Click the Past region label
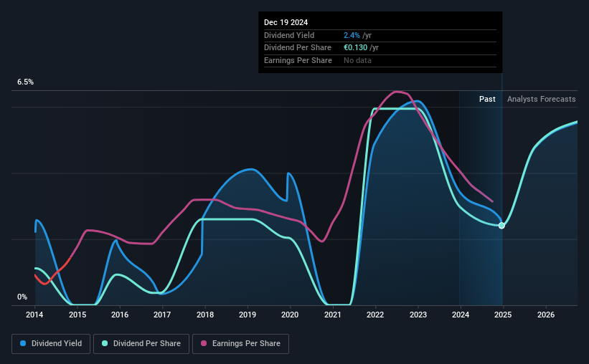Image resolution: width=589 pixels, height=364 pixels. click(487, 99)
